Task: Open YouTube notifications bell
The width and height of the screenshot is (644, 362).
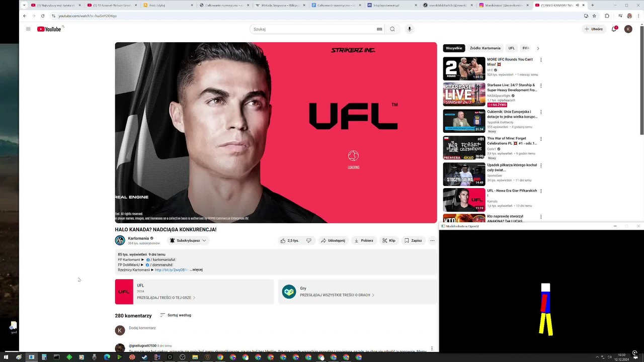Action: pos(614,29)
